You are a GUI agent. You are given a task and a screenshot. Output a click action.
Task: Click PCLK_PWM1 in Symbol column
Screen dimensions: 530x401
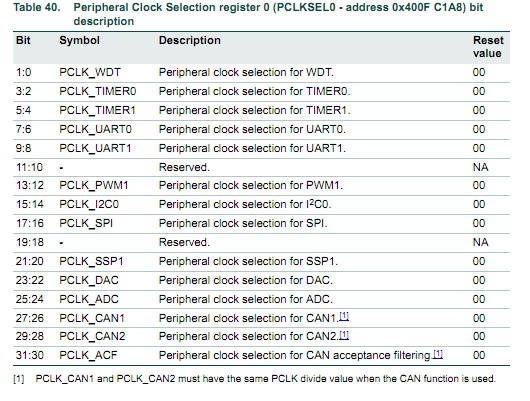pos(94,185)
